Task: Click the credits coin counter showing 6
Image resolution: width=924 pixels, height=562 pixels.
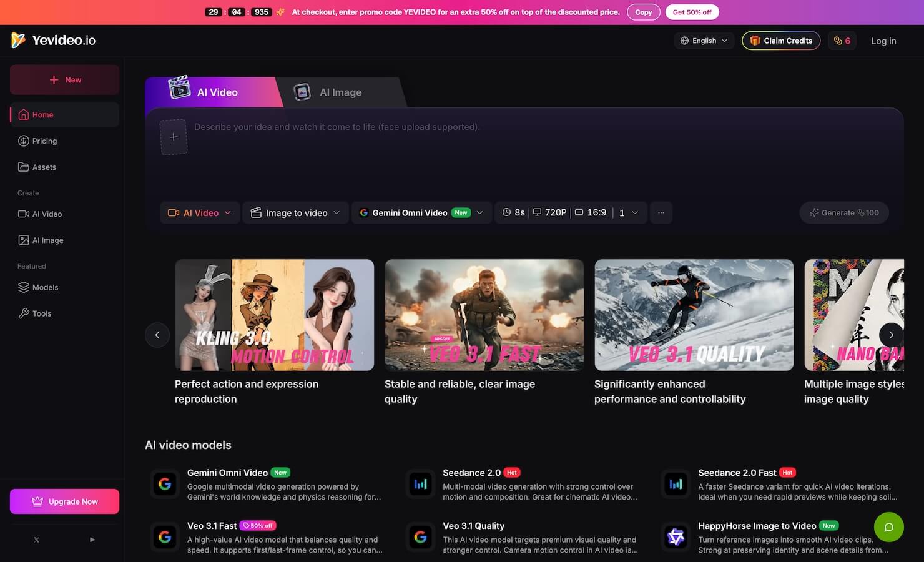Action: click(x=842, y=41)
